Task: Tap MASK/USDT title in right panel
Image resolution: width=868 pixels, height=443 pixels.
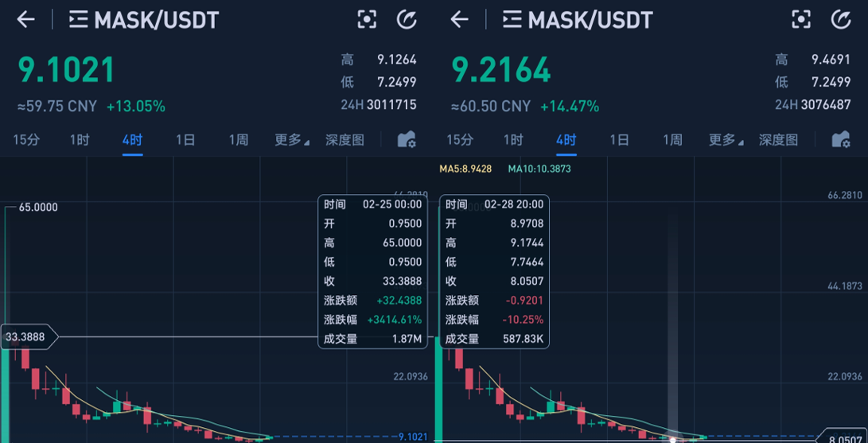Action: point(590,21)
